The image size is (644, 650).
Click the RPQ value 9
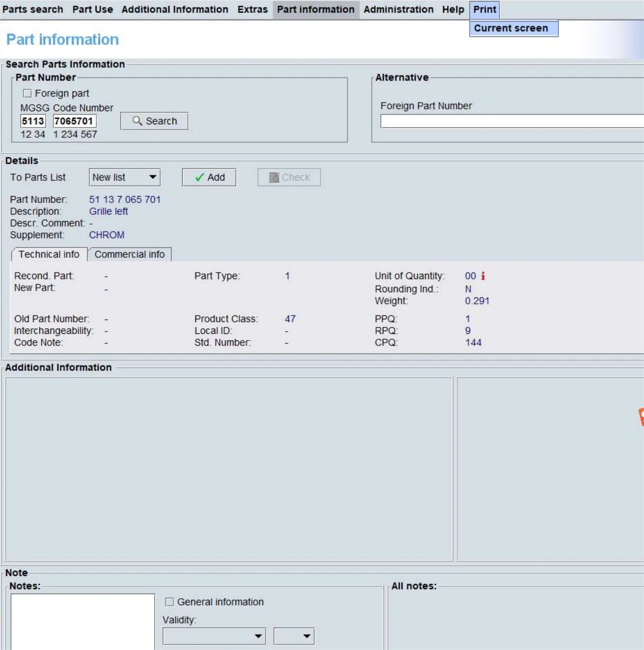point(468,331)
